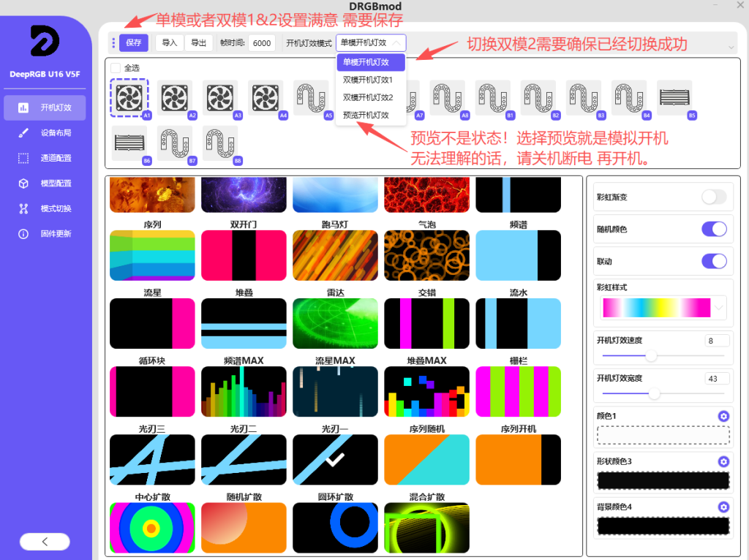Image resolution: width=749 pixels, height=560 pixels.
Task: Choose 双模开机灯效2 from the dropdown list
Action: pos(368,97)
